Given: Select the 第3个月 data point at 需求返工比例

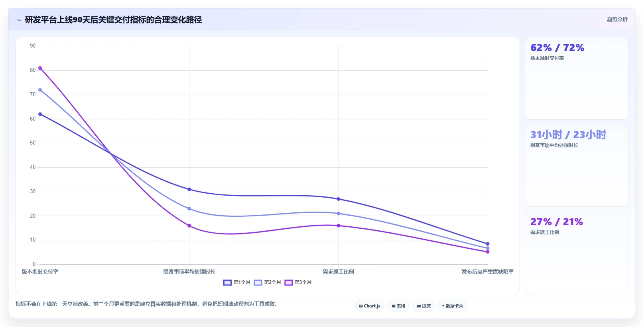Looking at the screenshot, I should (x=339, y=226).
